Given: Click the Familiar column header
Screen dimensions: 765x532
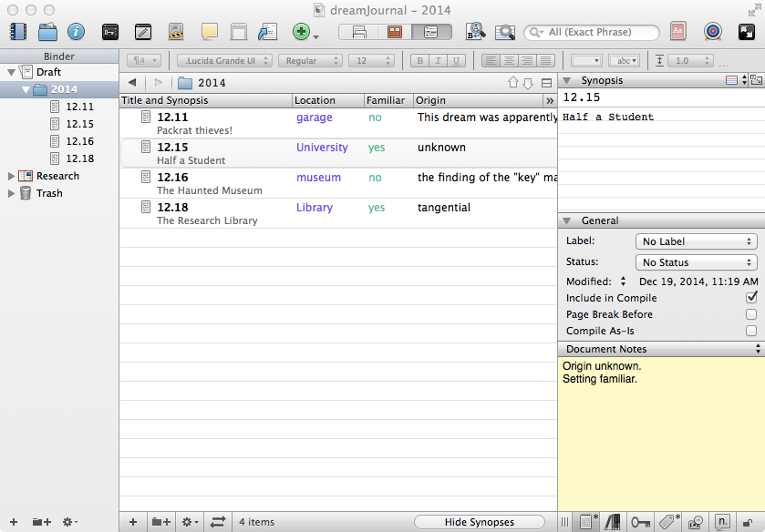Looking at the screenshot, I should [388, 100].
